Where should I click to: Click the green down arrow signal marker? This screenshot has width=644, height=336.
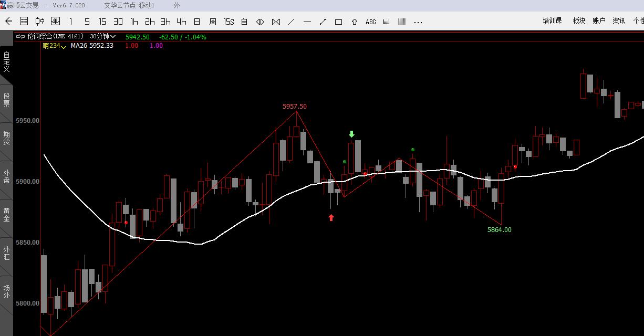pos(351,134)
